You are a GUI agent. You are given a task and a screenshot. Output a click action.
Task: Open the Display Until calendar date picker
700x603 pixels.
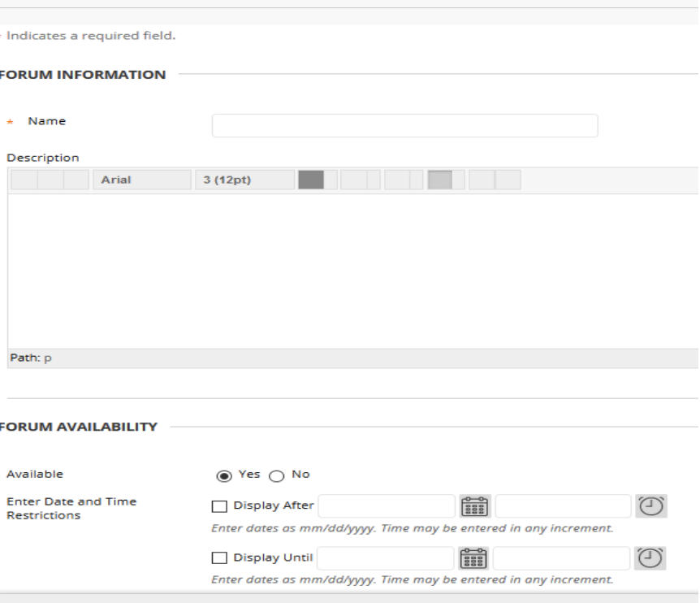(473, 557)
